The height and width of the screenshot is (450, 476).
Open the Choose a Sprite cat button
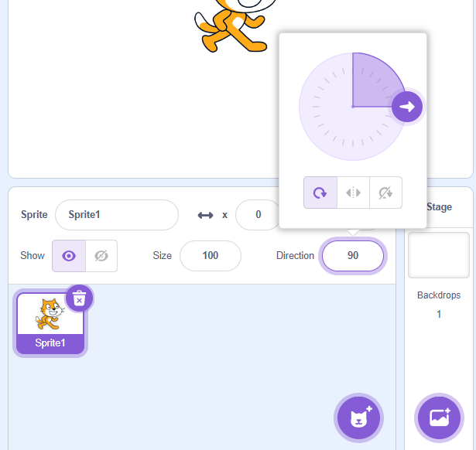click(359, 418)
